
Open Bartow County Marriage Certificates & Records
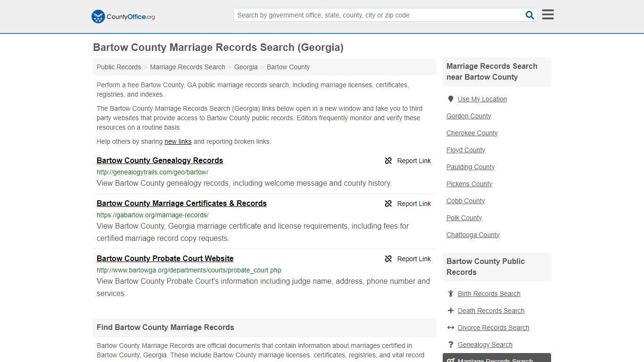coord(182,203)
